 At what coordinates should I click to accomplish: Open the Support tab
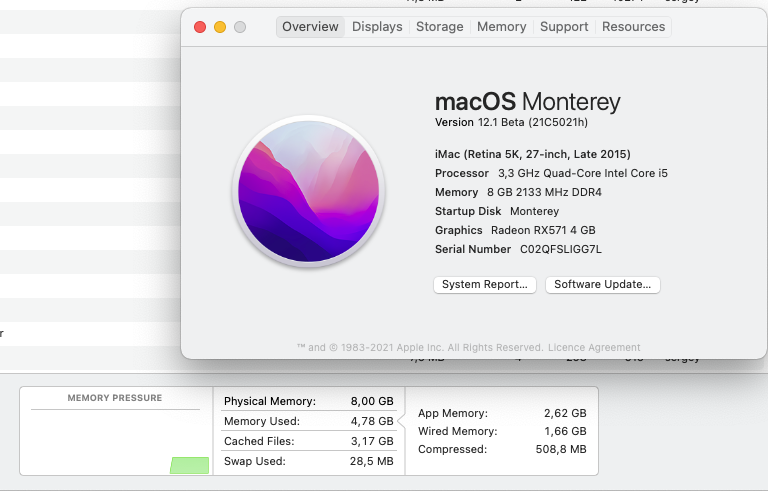pyautogui.click(x=564, y=26)
